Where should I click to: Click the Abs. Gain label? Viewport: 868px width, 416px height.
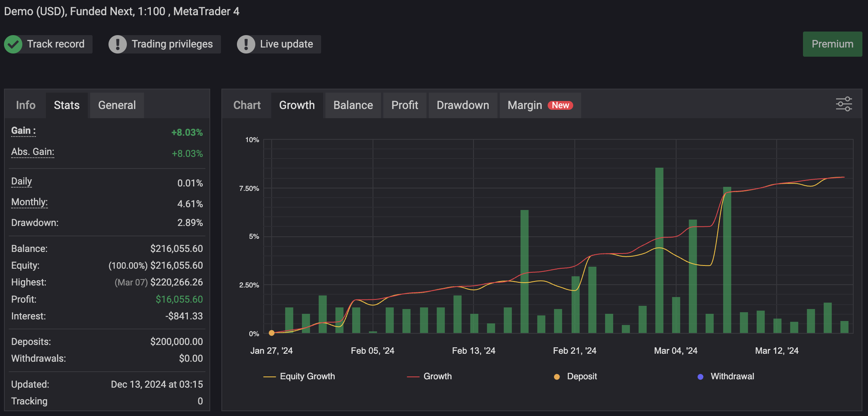(x=33, y=152)
